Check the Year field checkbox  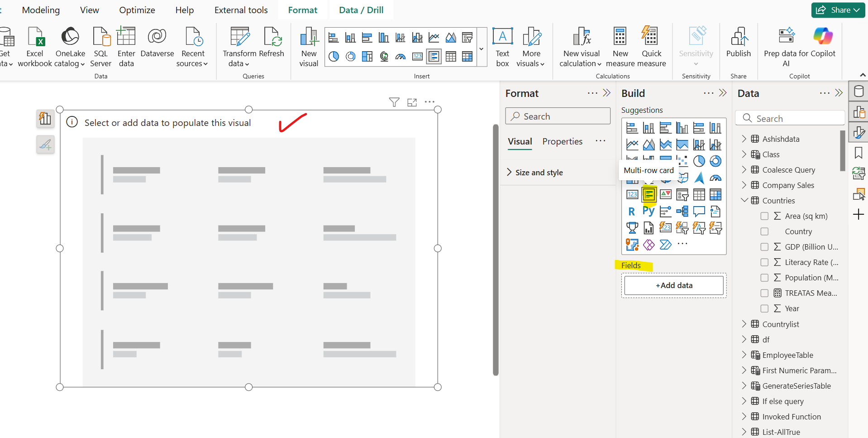coord(765,308)
